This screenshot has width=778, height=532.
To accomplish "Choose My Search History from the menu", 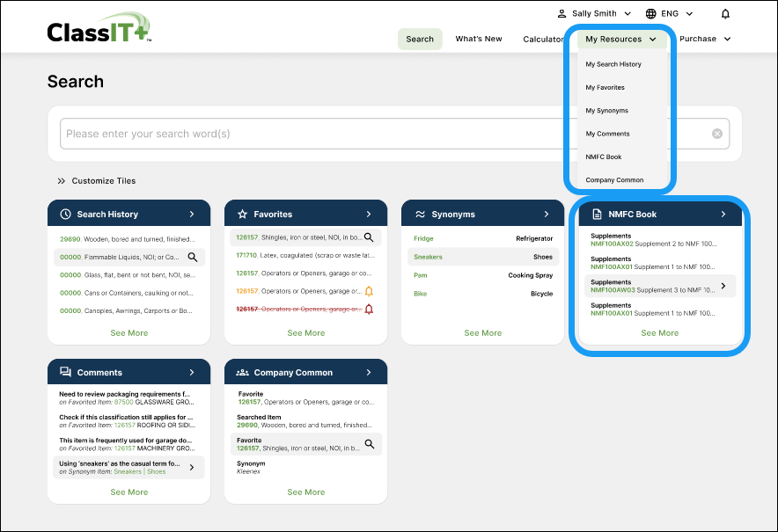I will (613, 64).
